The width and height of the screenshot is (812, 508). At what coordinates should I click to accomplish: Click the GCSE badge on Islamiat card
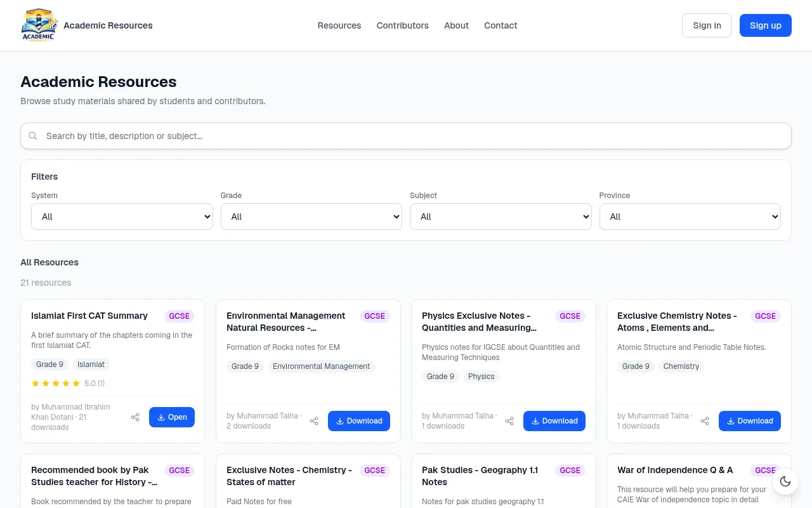coord(180,316)
